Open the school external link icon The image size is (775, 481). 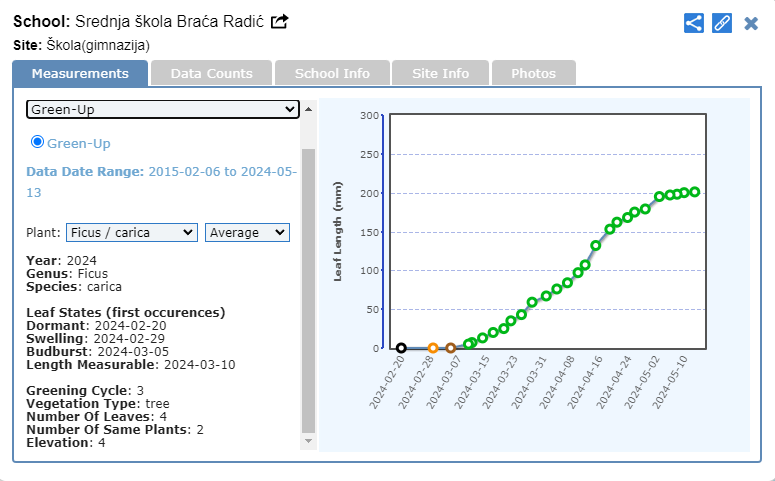point(280,21)
